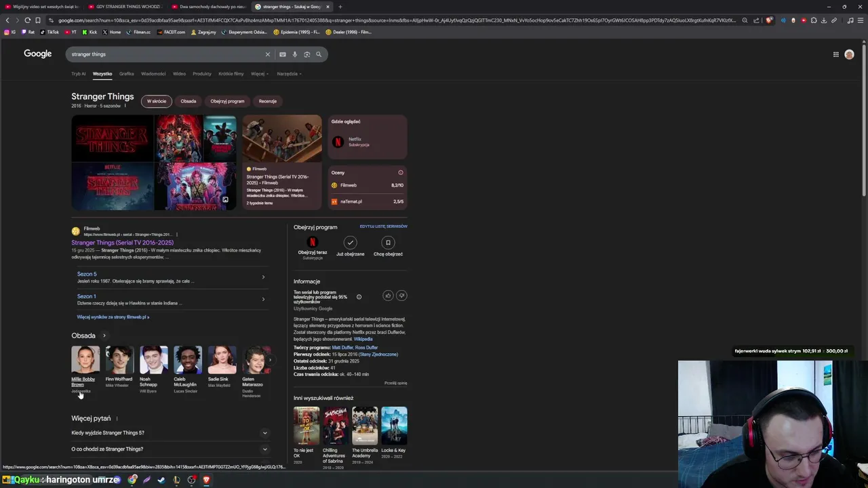Open the Wikipedia link in description
This screenshot has width=868, height=488.
click(363, 339)
